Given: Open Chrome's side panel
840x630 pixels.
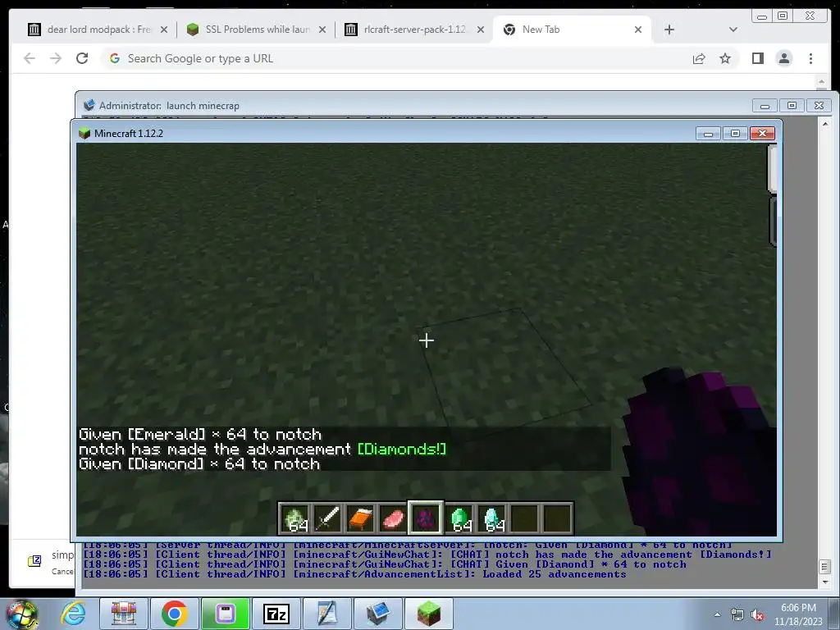Looking at the screenshot, I should [x=757, y=58].
